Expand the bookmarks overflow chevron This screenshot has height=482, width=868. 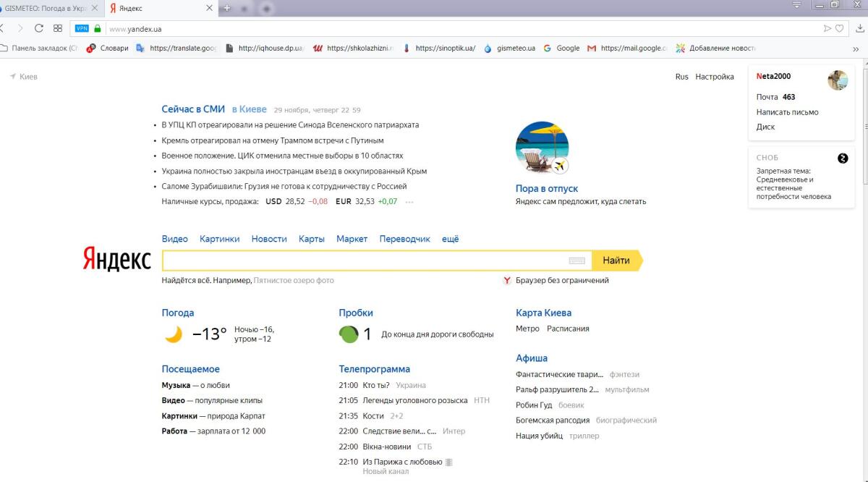coord(856,48)
